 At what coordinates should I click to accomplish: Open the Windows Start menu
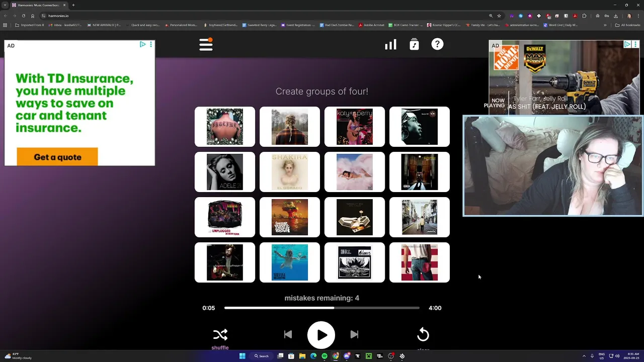[242, 356]
